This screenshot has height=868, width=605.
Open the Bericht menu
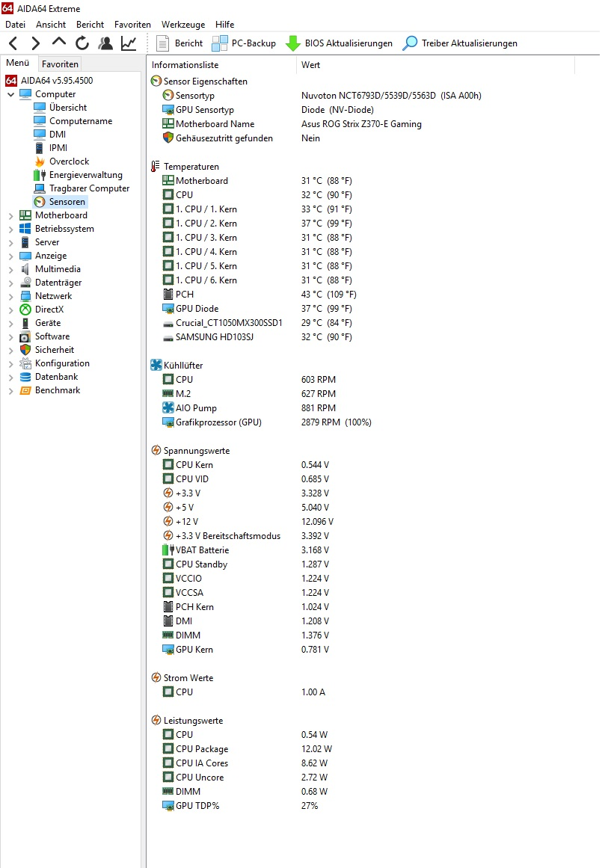click(90, 25)
